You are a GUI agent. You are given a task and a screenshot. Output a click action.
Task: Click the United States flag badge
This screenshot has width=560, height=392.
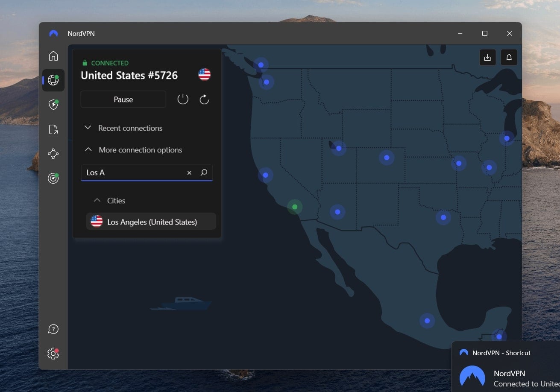204,75
